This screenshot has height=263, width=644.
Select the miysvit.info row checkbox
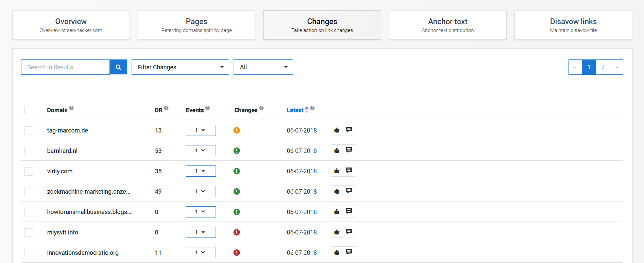tap(29, 232)
